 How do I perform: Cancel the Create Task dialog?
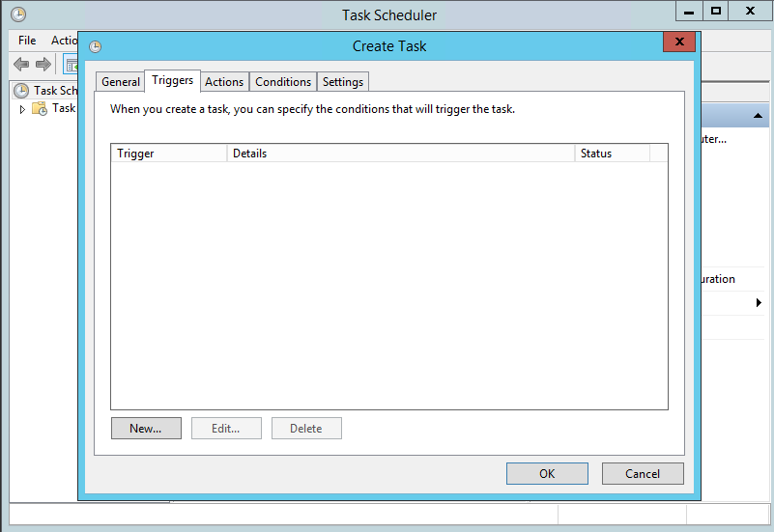tap(643, 473)
